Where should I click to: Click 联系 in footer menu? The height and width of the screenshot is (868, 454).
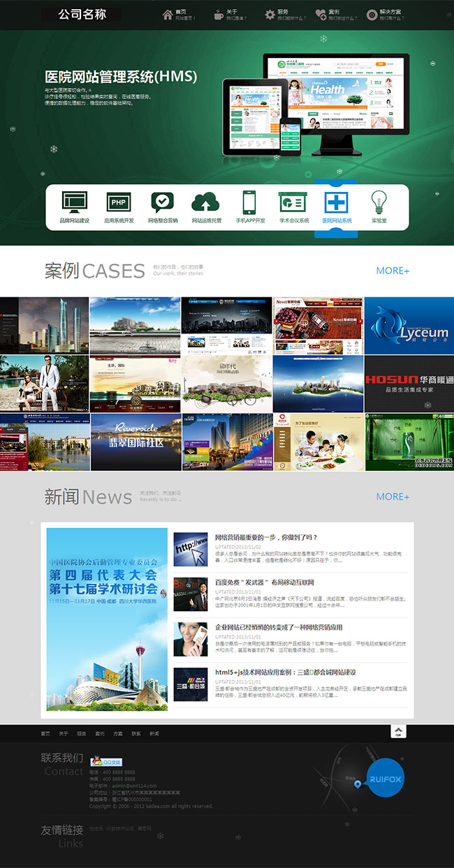[136, 733]
